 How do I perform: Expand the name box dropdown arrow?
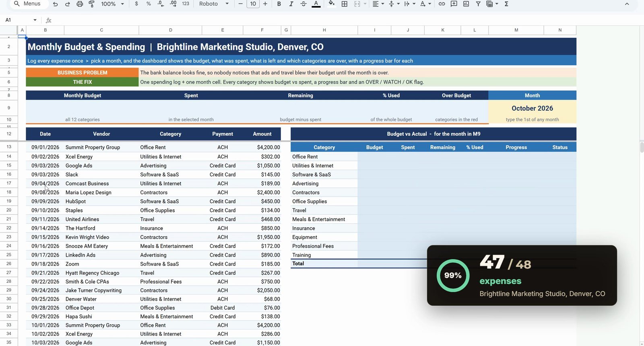[x=35, y=20]
